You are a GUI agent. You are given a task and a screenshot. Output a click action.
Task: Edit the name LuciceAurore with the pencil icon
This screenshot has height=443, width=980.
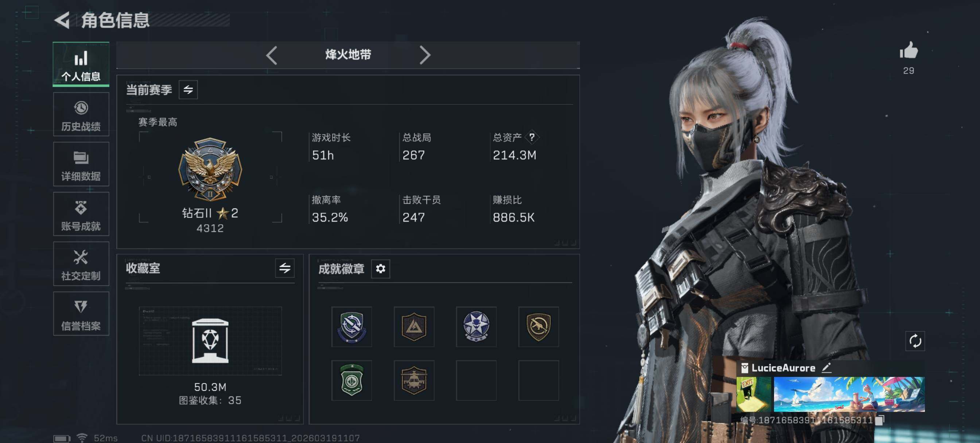pyautogui.click(x=826, y=368)
